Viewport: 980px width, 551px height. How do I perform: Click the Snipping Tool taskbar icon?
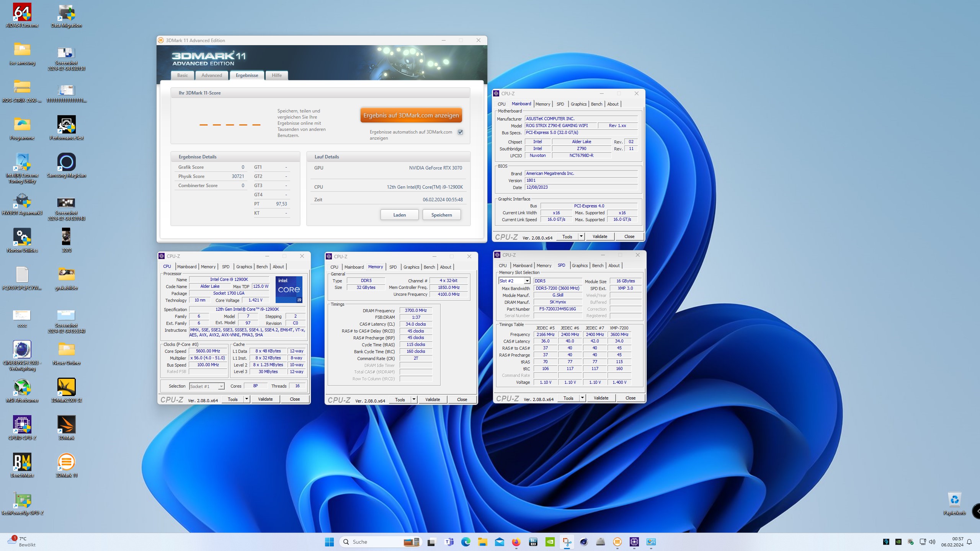(567, 542)
